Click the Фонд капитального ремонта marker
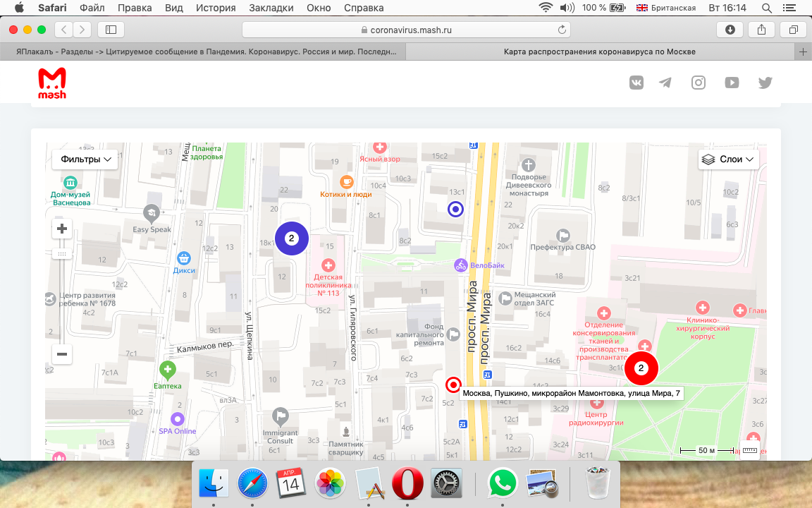The height and width of the screenshot is (508, 812). click(x=453, y=334)
